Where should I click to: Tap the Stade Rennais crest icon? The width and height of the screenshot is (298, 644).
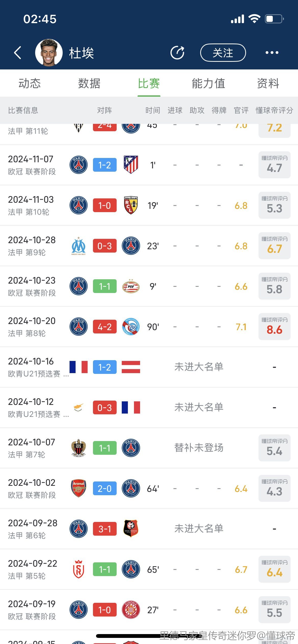coord(131,529)
